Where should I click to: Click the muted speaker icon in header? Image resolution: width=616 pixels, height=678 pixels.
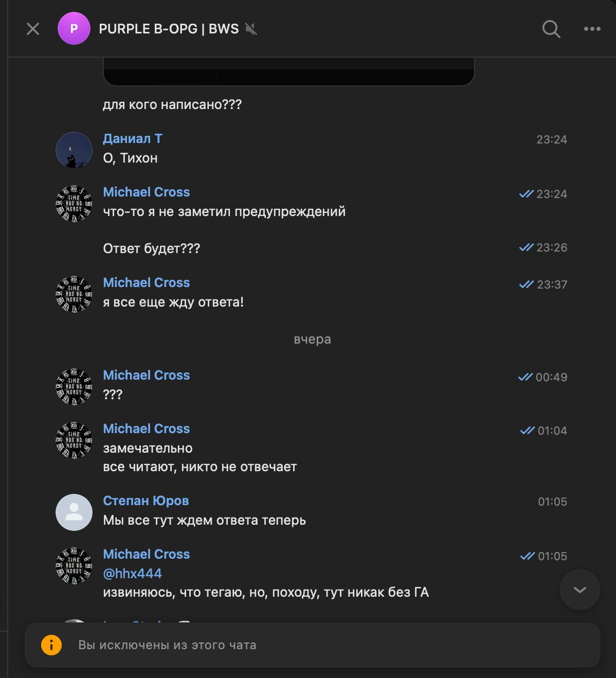click(x=251, y=29)
